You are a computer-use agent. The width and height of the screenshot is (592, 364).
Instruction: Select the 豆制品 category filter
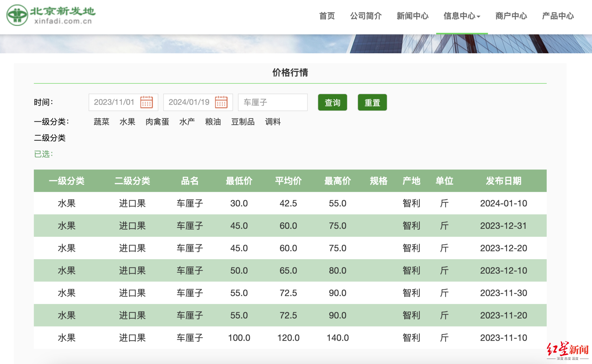(x=242, y=122)
